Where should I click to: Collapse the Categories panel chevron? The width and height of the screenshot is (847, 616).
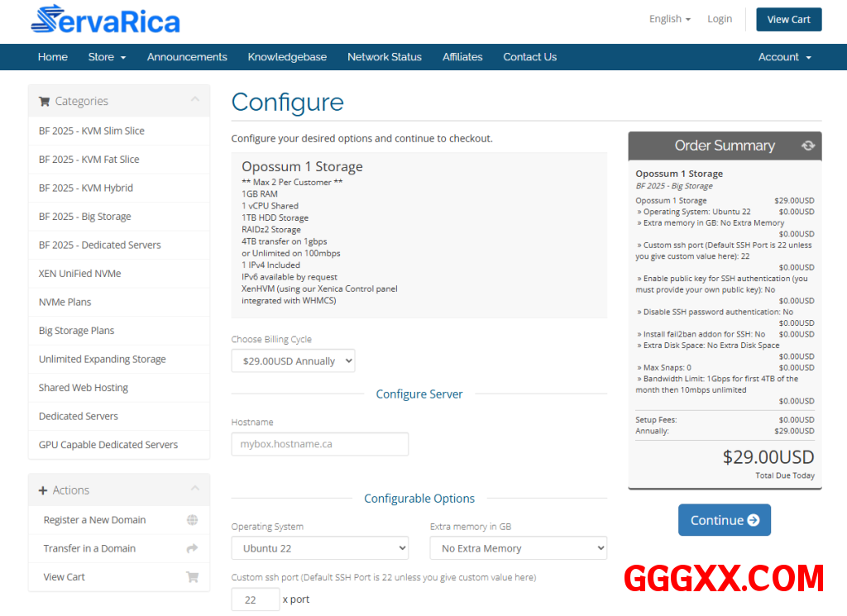click(x=195, y=100)
